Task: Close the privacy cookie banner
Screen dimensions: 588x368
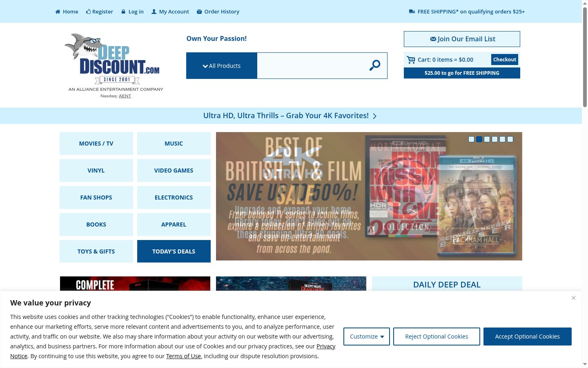Action: (573, 298)
